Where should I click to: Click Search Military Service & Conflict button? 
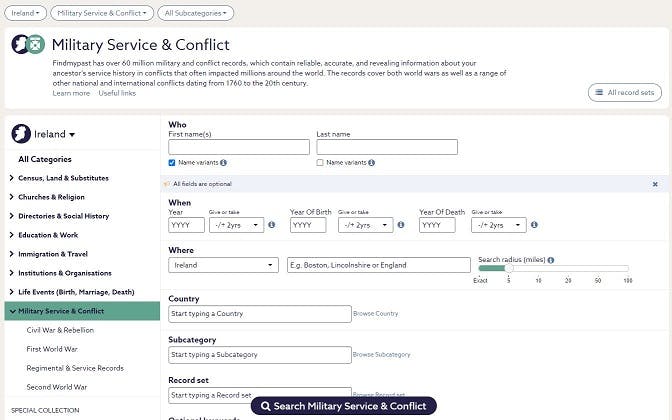[x=344, y=406]
